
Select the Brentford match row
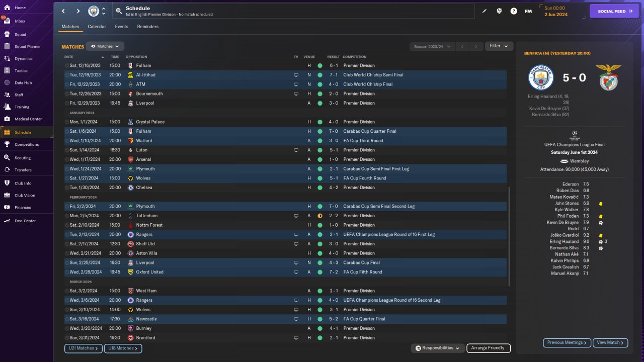pyautogui.click(x=285, y=338)
